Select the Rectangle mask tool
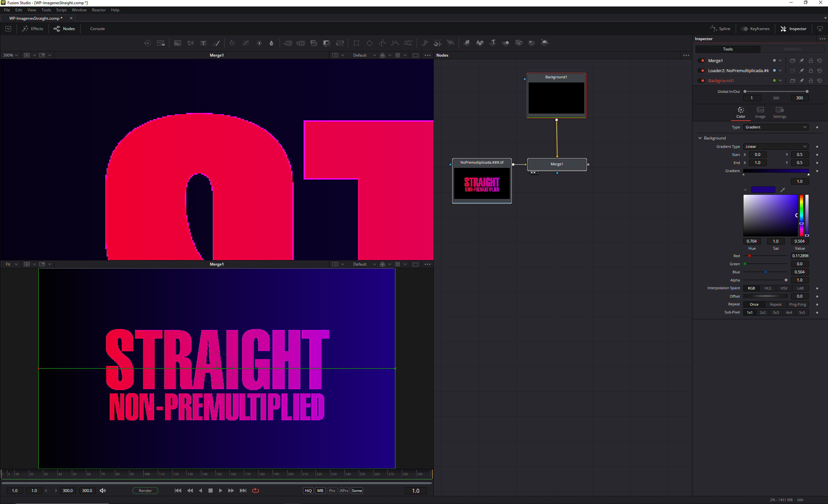828x504 pixels. (x=356, y=43)
